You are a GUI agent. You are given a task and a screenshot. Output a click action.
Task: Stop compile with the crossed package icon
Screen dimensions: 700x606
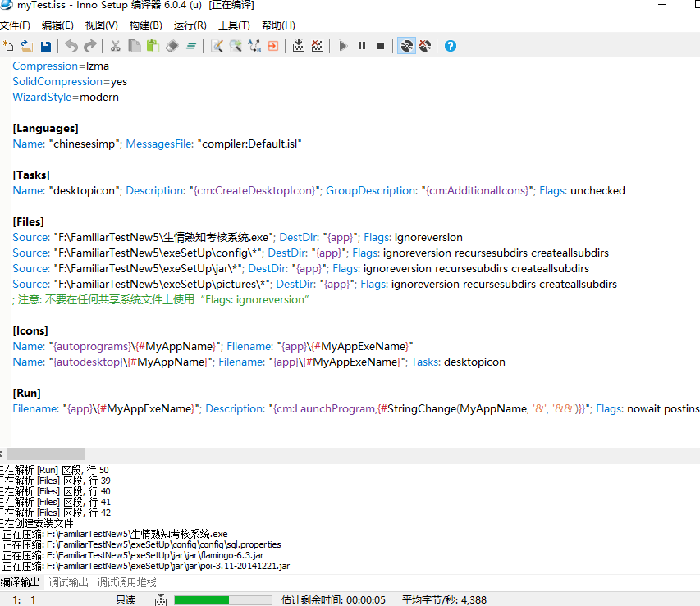point(318,46)
